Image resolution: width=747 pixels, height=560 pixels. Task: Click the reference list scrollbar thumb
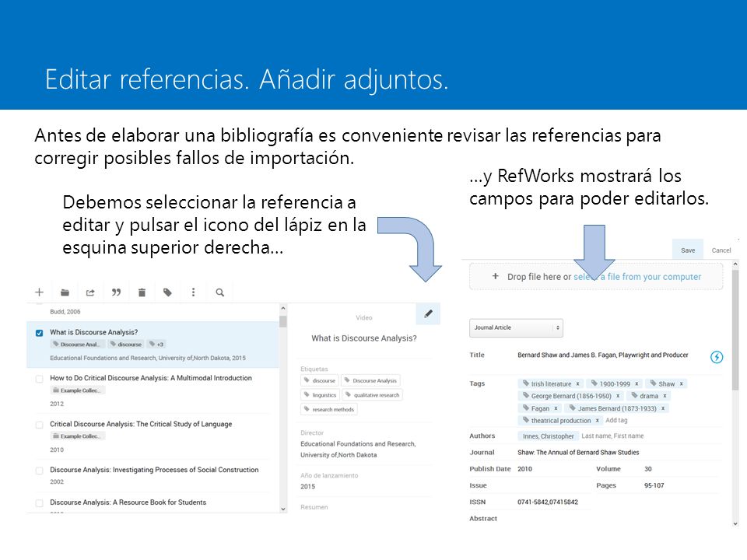point(283,322)
